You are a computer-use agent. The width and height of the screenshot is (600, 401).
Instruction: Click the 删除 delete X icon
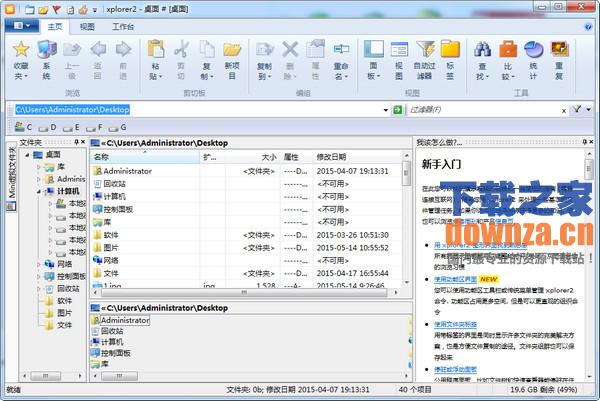coord(290,50)
